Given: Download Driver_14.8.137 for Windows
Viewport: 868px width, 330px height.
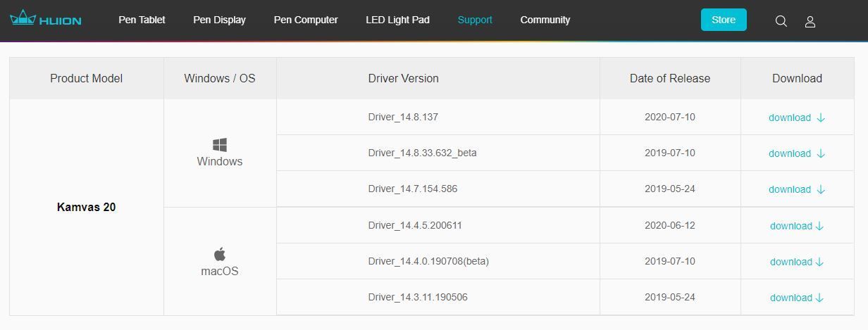Looking at the screenshot, I should [x=797, y=118].
